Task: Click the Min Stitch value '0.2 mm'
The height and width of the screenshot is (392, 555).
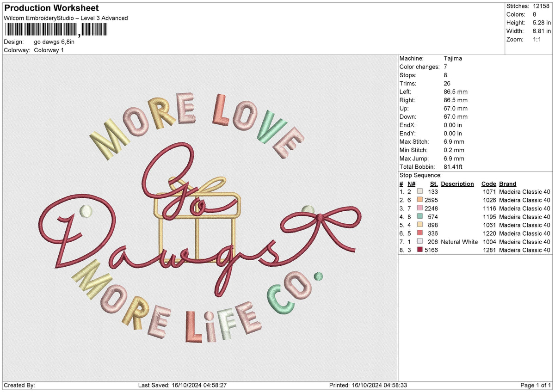Action: [454, 150]
